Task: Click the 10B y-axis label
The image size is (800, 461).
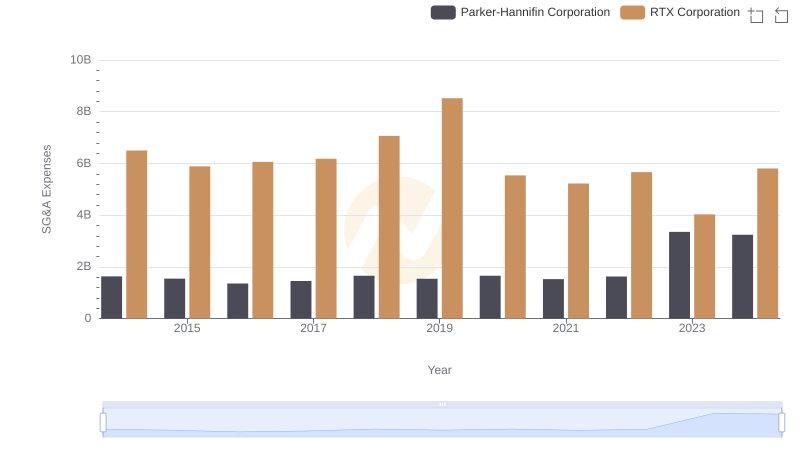Action: tap(81, 60)
